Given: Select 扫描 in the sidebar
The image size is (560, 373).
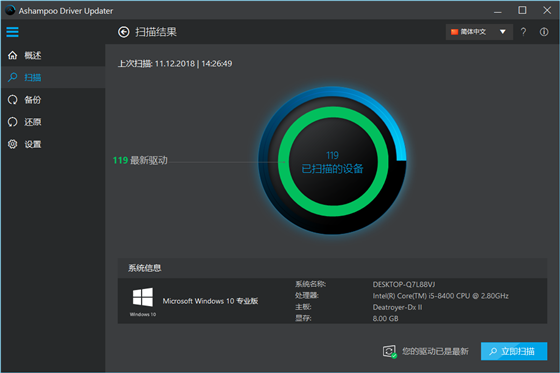Looking at the screenshot, I should tap(53, 77).
